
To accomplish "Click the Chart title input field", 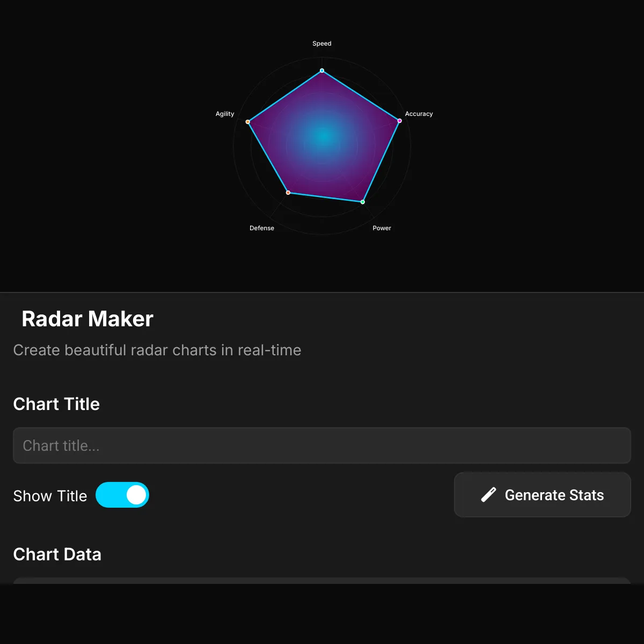I will [322, 445].
